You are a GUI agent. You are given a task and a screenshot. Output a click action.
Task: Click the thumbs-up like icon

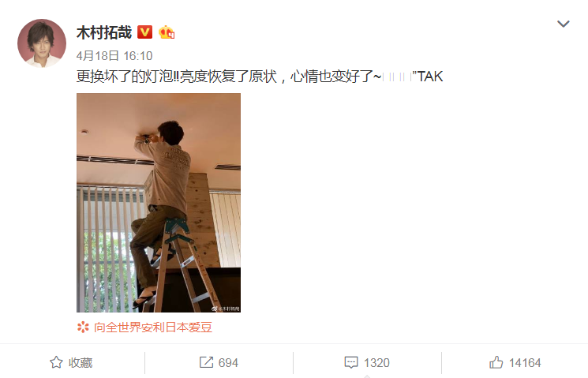[x=496, y=362]
